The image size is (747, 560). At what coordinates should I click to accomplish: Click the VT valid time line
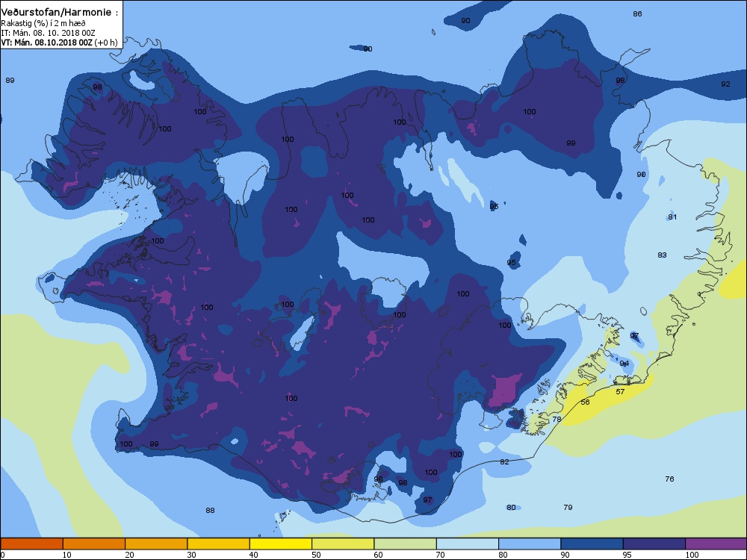coord(60,43)
